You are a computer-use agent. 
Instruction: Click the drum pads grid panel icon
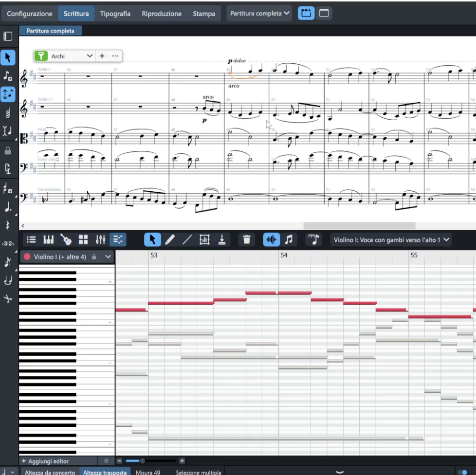tap(83, 239)
